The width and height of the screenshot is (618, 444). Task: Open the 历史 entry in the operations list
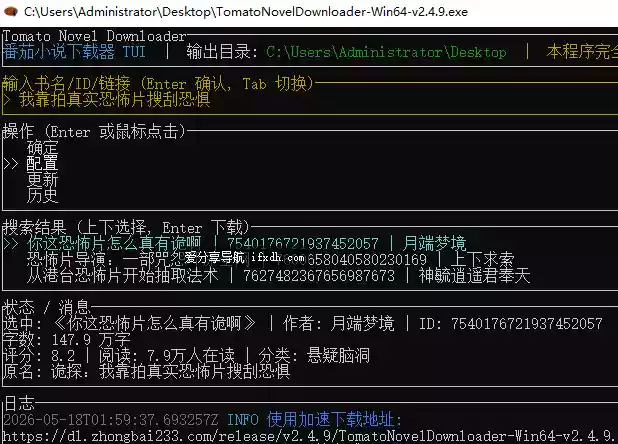tap(42, 195)
